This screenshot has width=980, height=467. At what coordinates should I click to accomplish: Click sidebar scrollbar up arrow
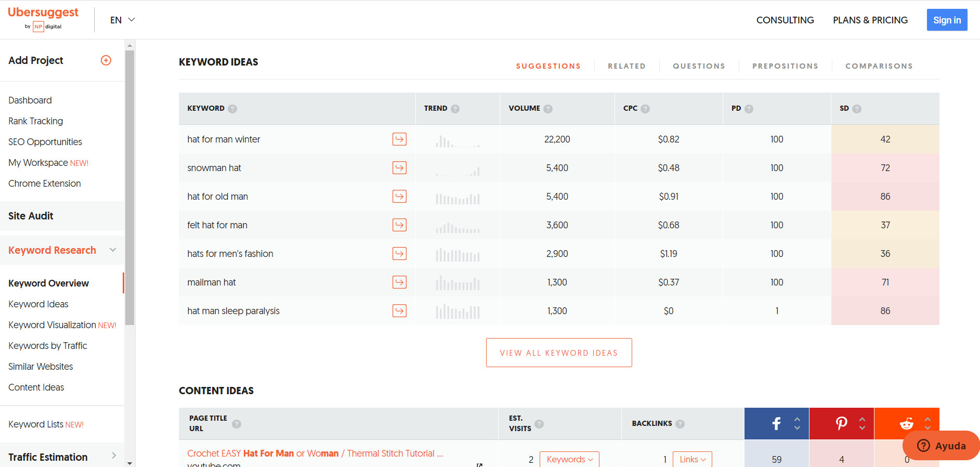[129, 45]
